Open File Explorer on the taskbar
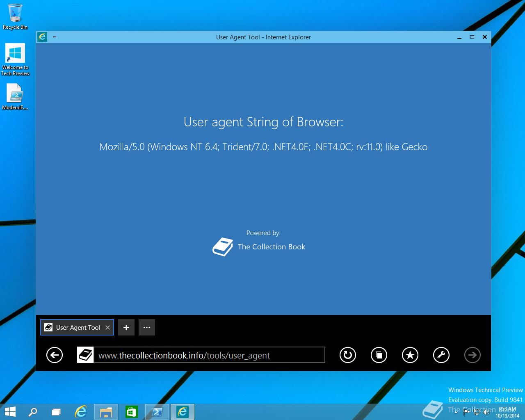Viewport: 525px width, 420px height. coord(106,412)
